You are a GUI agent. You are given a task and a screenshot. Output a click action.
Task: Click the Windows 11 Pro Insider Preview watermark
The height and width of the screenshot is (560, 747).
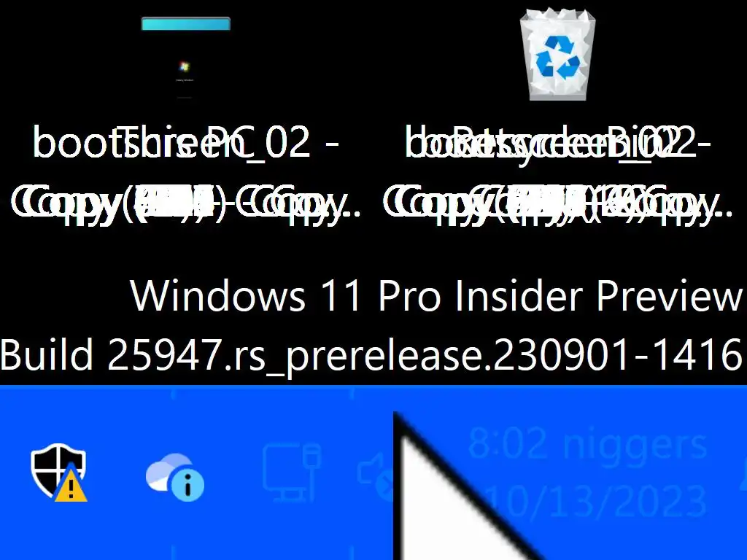(436, 296)
